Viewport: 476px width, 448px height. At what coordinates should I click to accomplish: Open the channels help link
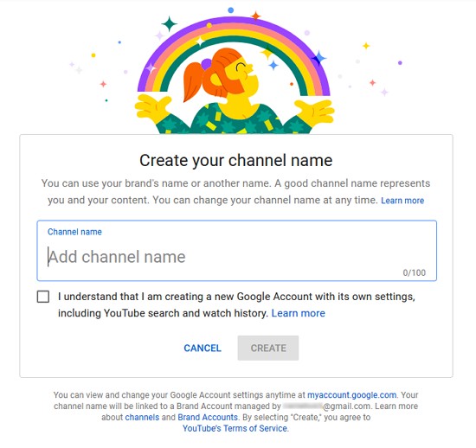tap(142, 417)
